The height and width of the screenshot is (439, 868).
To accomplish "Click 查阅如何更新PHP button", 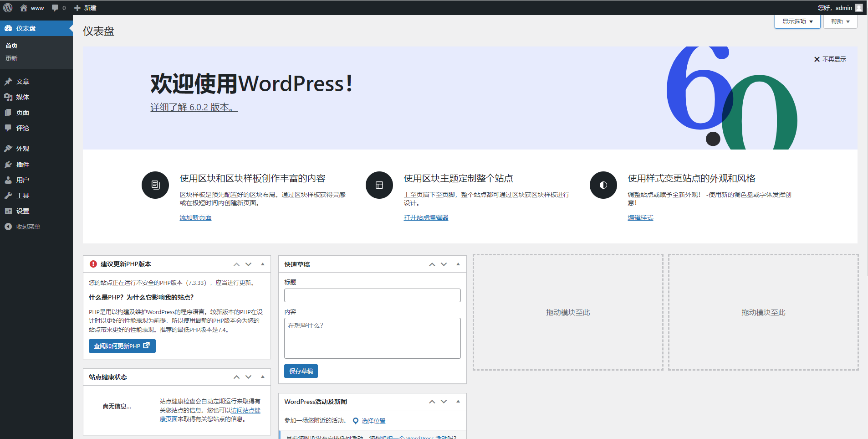I will click(122, 346).
